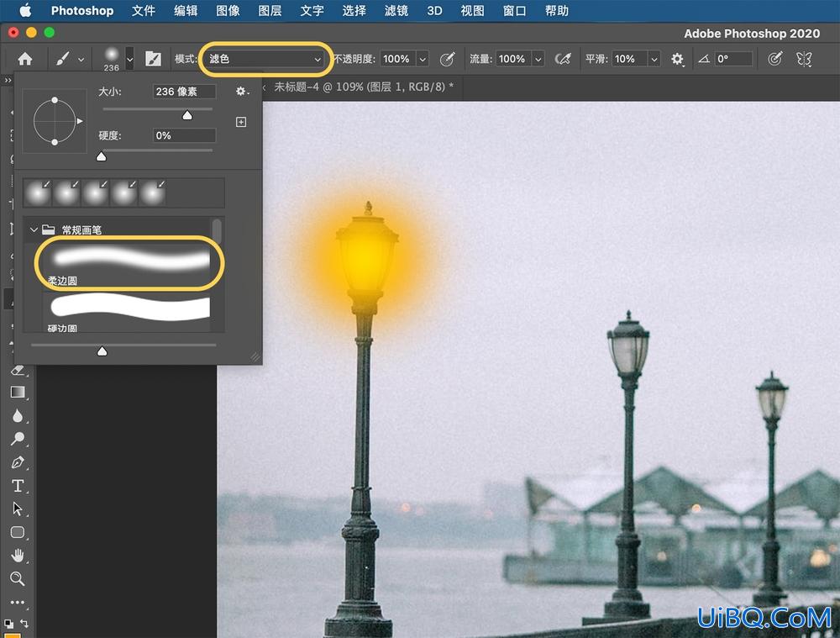Open symmetry paint butterfly icon
840x638 pixels.
click(x=804, y=59)
